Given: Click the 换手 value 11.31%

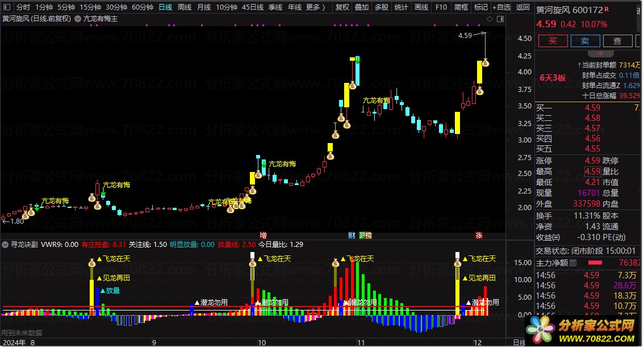Looking at the screenshot, I should point(587,216).
